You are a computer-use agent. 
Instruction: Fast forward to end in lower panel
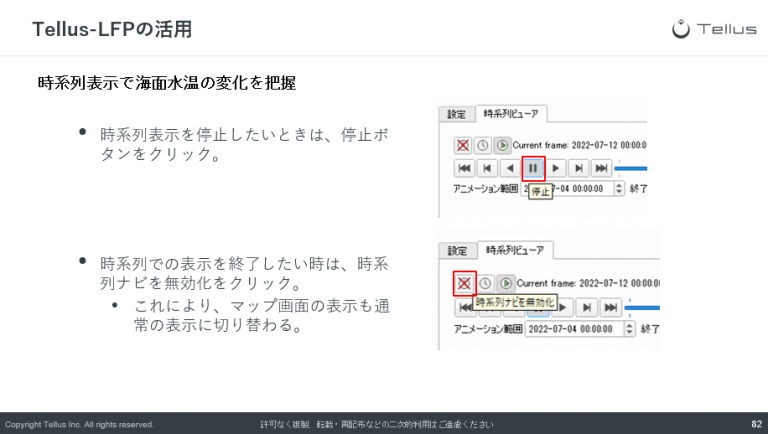click(x=610, y=308)
